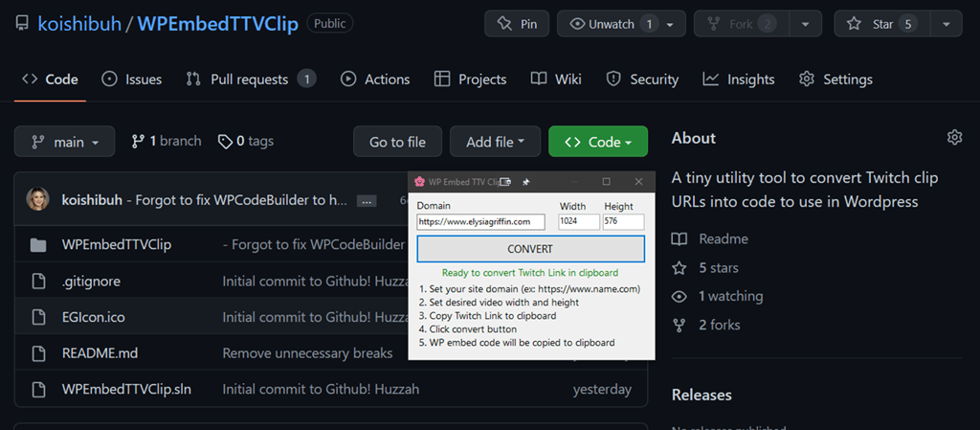Viewport: 980px width, 430px height.
Task: Expand the Fork dropdown arrow
Action: [x=806, y=24]
